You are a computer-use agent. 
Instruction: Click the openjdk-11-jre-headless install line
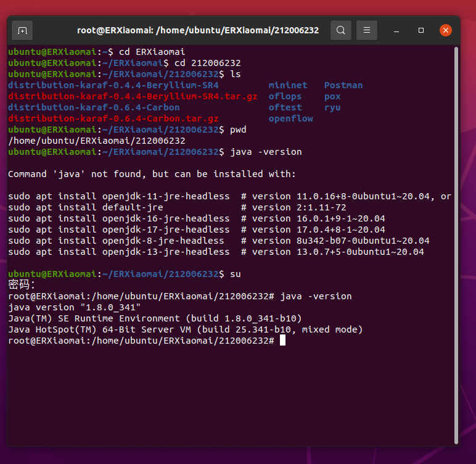(x=229, y=196)
